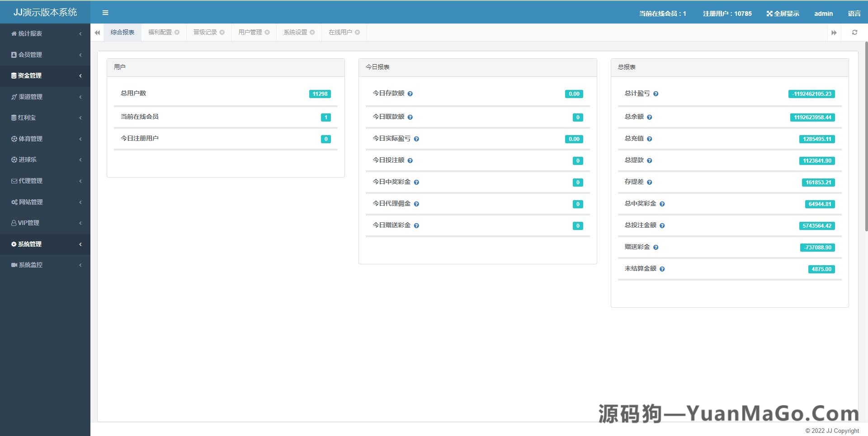
Task: Expand the 系统管理 submenu
Action: pos(80,244)
